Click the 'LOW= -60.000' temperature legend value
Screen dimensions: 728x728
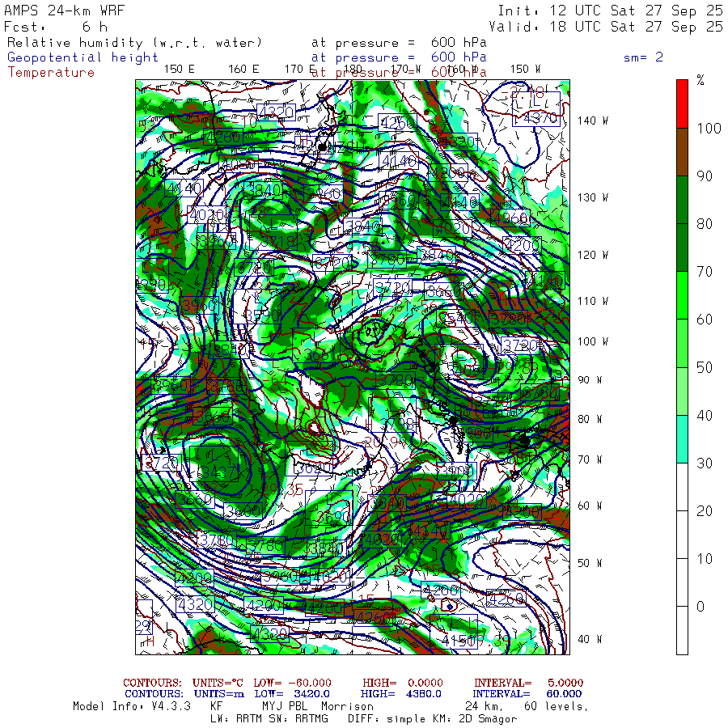tap(293, 683)
